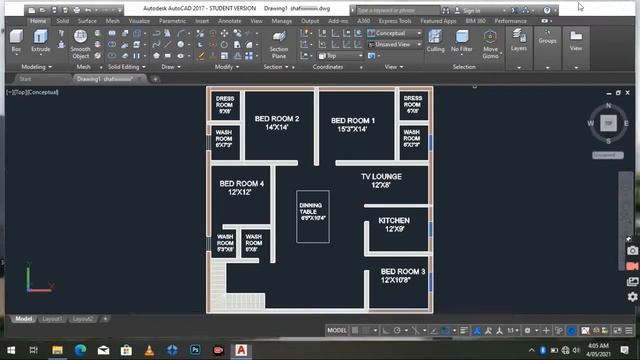This screenshot has height=360, width=640.
Task: Select the Move Gizmo tool
Action: [490, 44]
